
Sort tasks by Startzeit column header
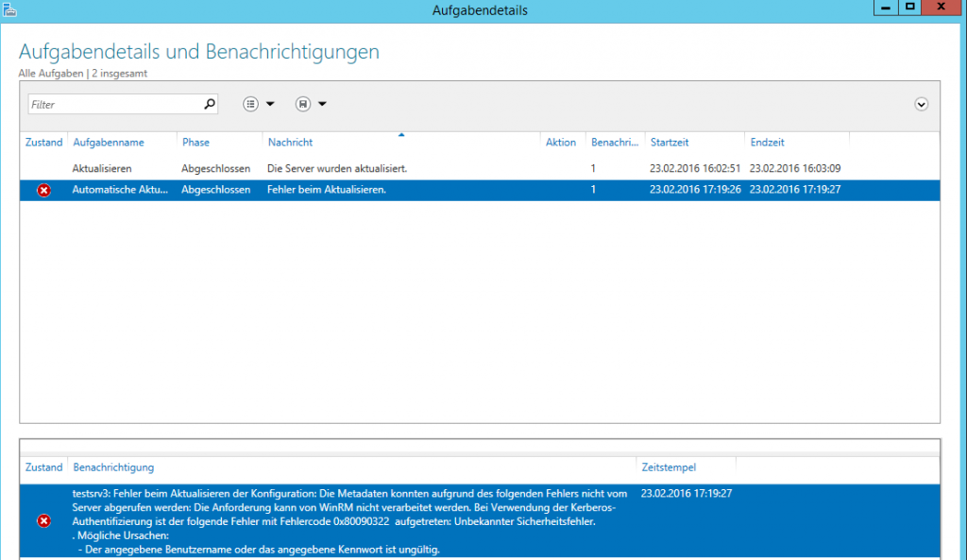(670, 142)
